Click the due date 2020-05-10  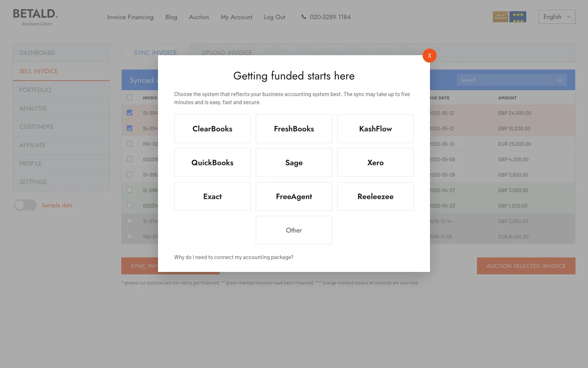(442, 144)
